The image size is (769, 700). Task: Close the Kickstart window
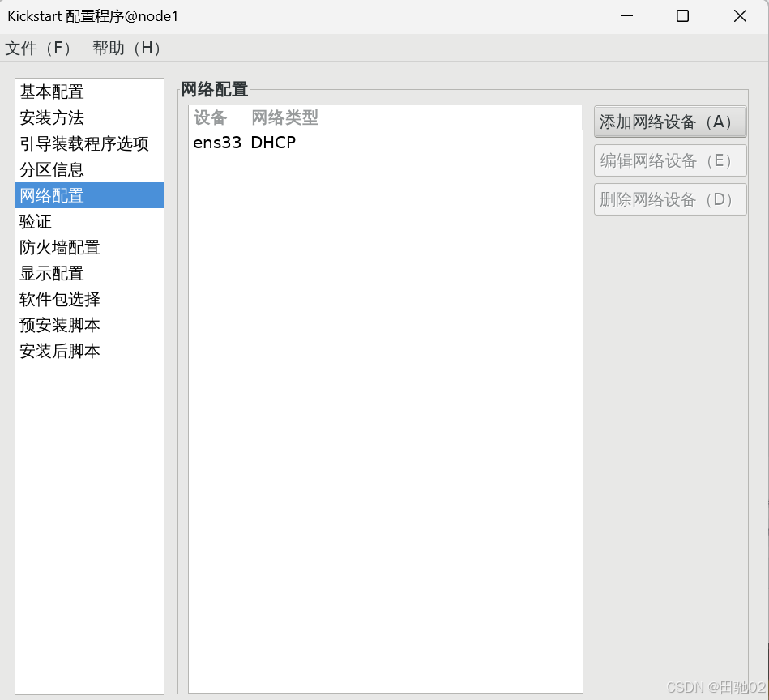point(740,16)
